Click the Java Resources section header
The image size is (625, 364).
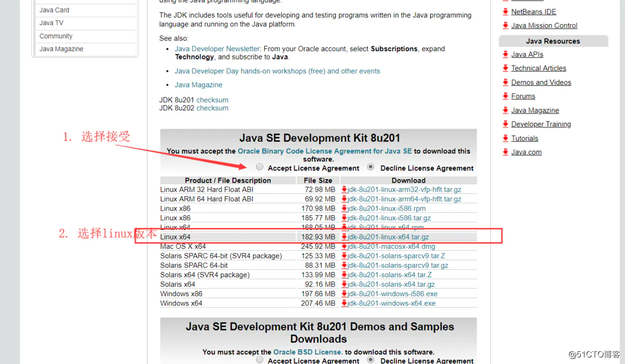553,41
